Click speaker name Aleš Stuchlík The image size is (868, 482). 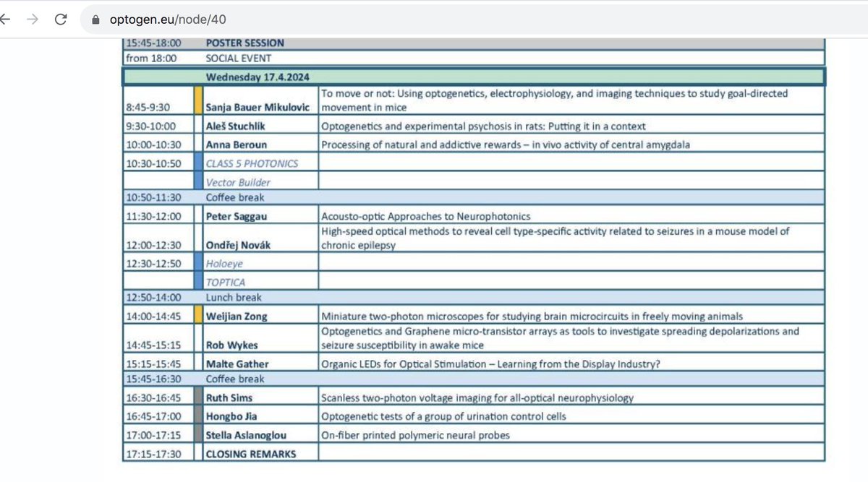237,126
